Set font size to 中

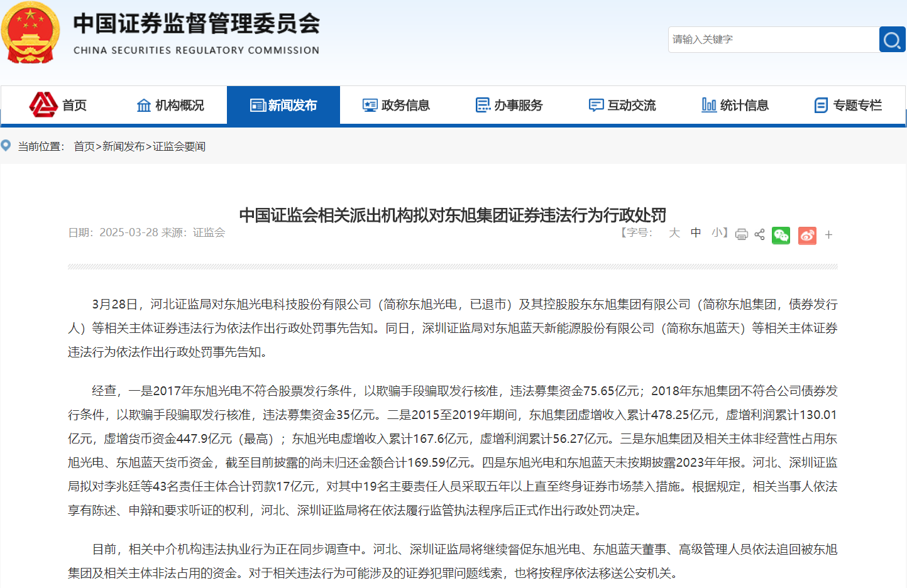point(696,233)
